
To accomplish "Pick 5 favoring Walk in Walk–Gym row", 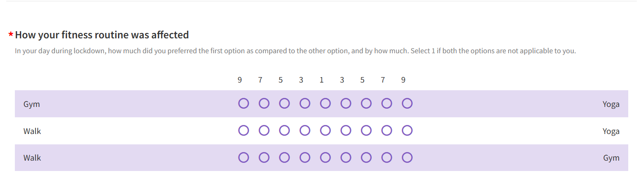I will tap(284, 157).
